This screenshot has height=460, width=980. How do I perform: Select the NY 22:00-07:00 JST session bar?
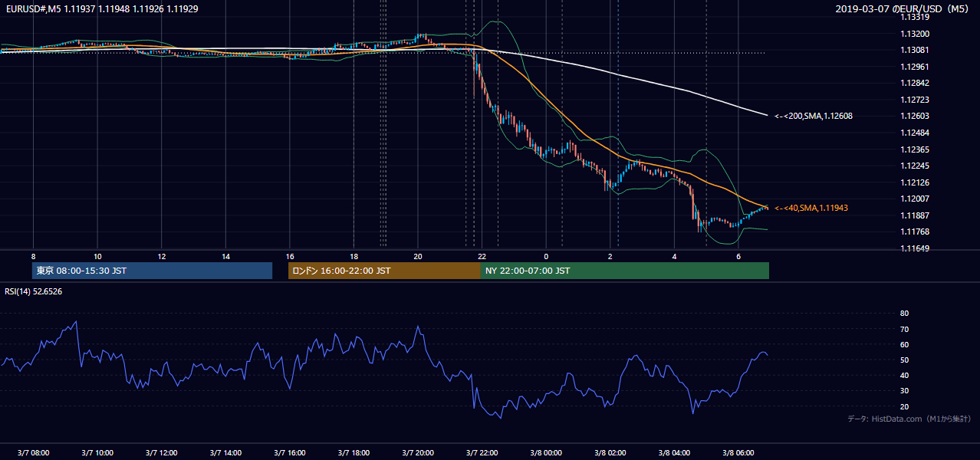tap(625, 271)
